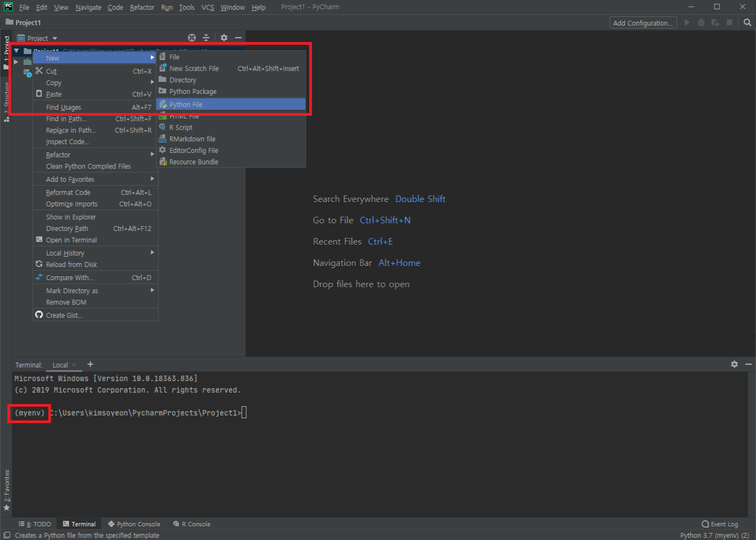Choose New Scratch File entry
The height and width of the screenshot is (540, 756).
coord(231,68)
